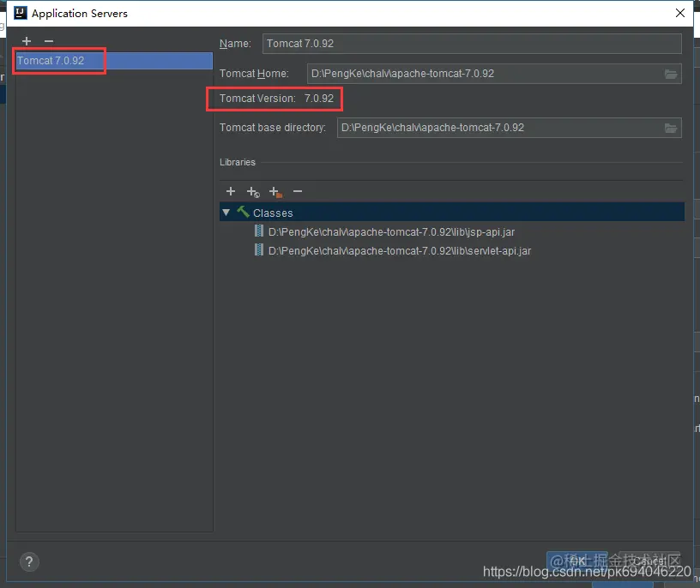Browse for the Tomcat base directory
The image size is (700, 588).
(672, 127)
